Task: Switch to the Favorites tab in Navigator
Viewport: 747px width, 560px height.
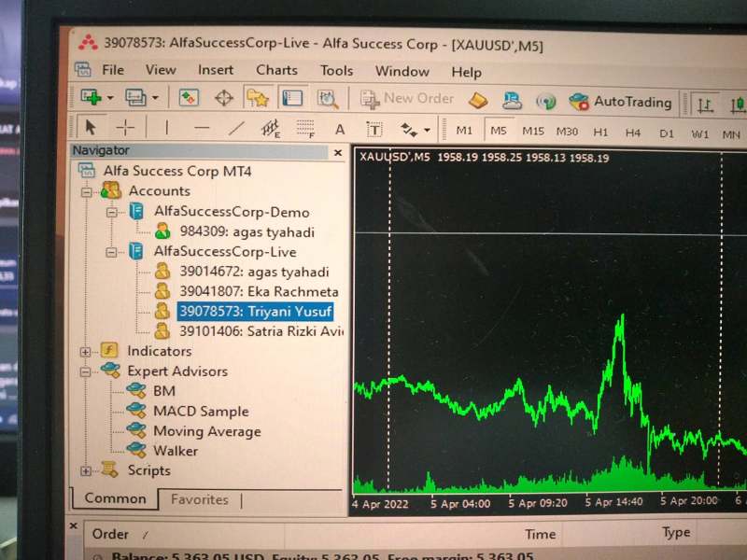Action: click(x=199, y=499)
